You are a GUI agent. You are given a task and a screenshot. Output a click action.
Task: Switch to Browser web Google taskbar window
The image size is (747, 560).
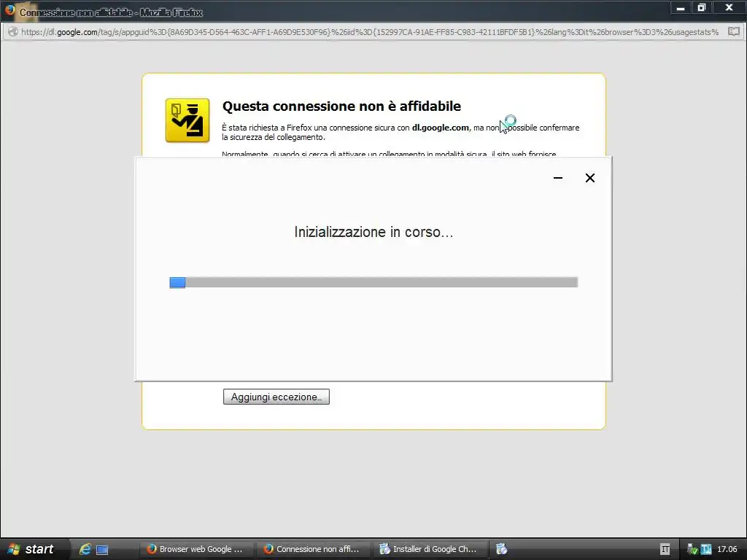pos(196,549)
